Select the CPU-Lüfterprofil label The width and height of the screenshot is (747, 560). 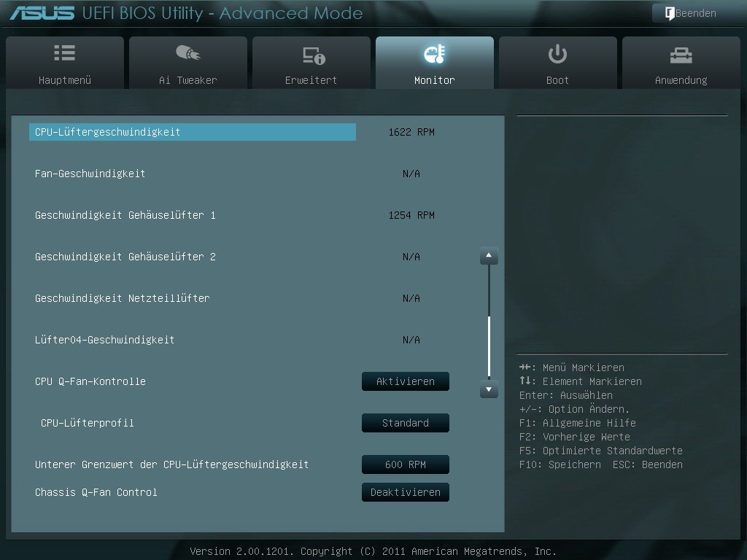tap(88, 423)
